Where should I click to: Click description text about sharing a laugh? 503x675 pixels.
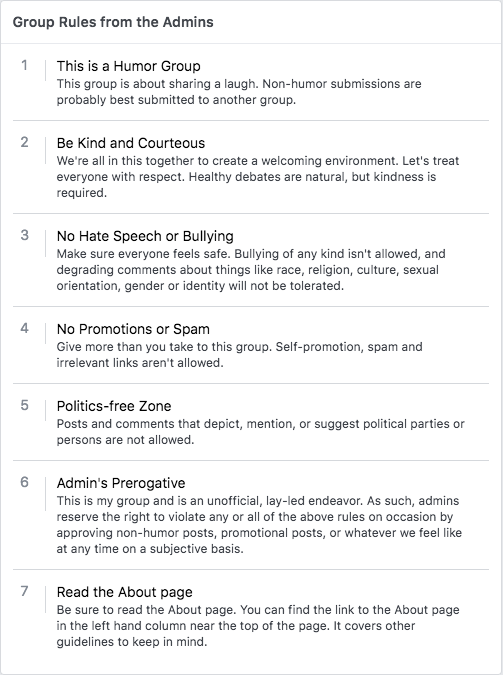click(239, 92)
